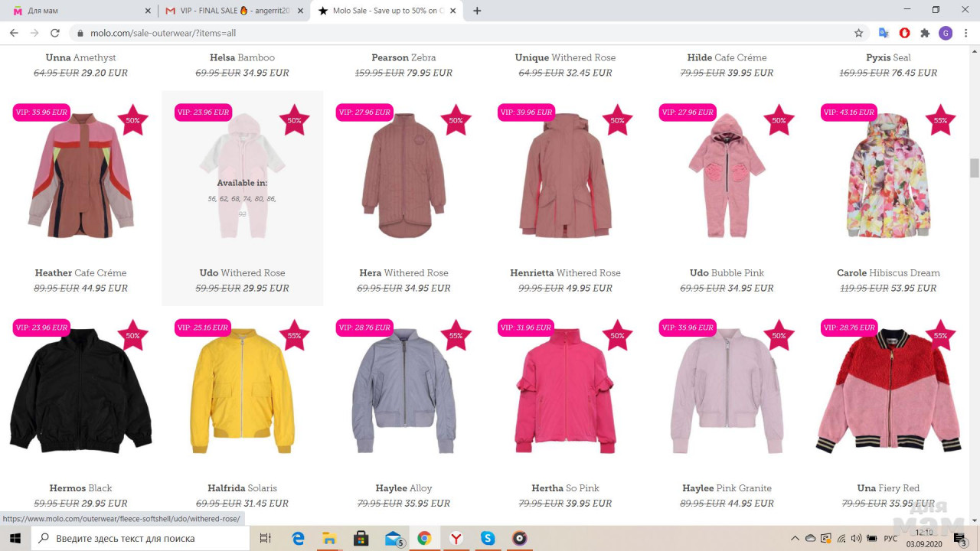Open the Google Translate extension
Screen dimensions: 980x551
click(x=884, y=33)
